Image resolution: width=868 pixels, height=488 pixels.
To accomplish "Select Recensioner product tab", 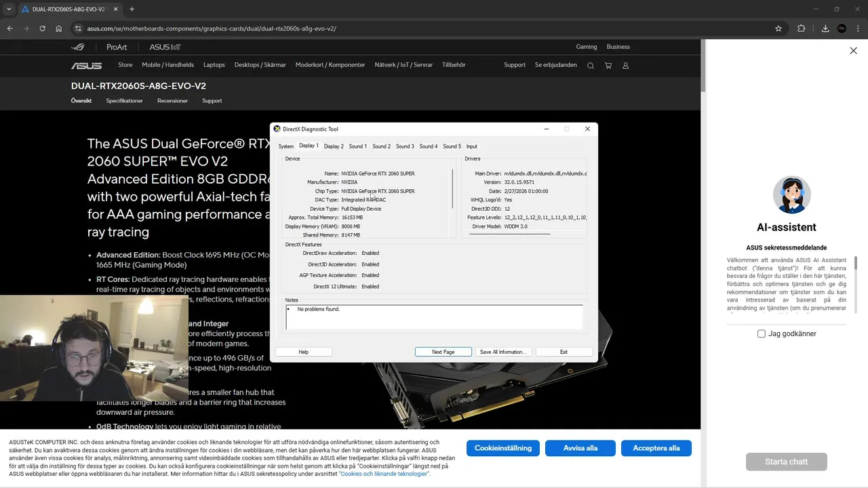I will click(172, 101).
